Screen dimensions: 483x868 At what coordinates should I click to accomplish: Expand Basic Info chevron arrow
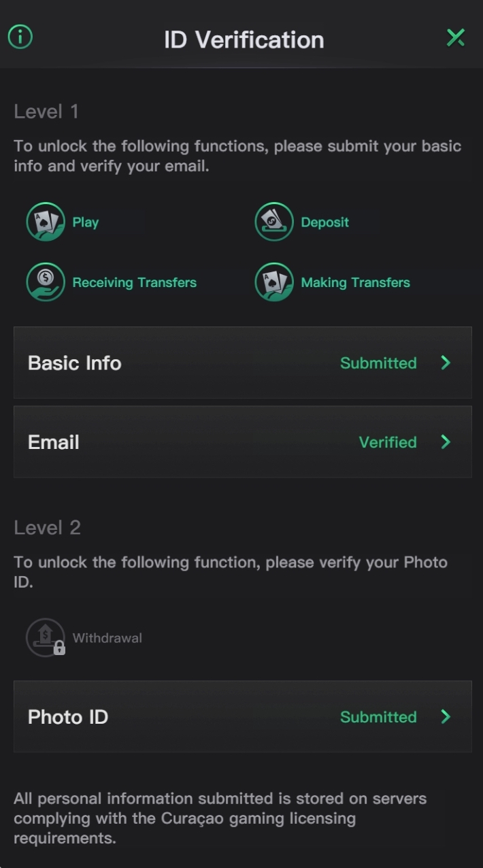point(446,363)
